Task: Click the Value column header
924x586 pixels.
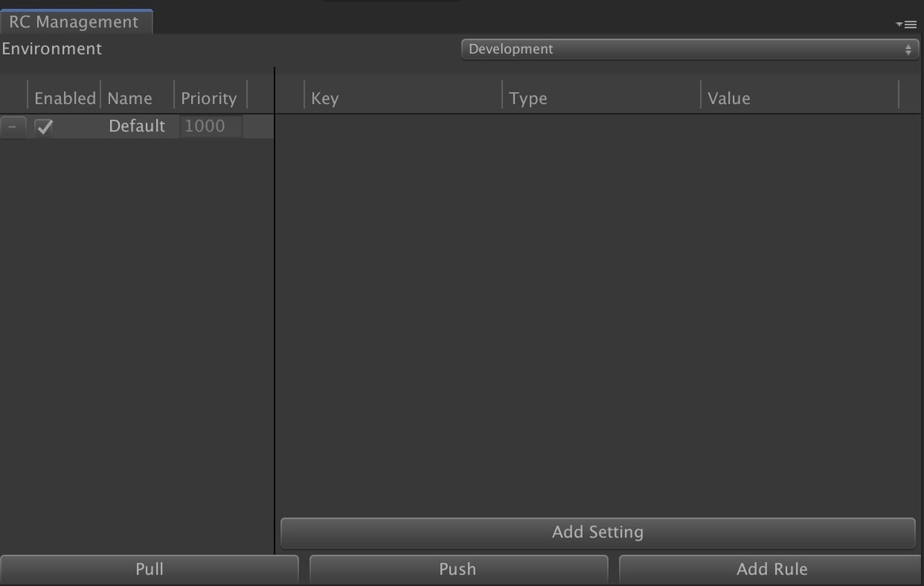Action: click(728, 98)
